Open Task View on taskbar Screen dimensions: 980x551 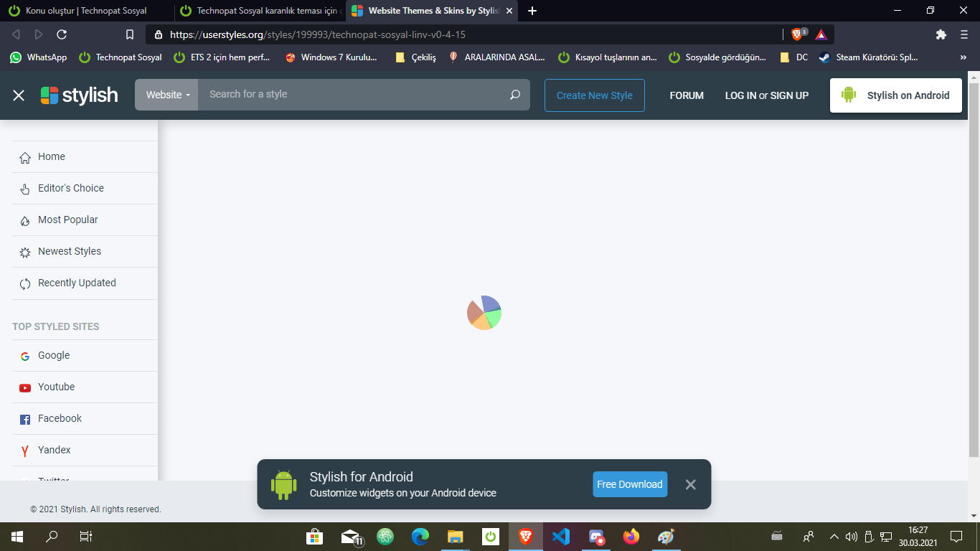86,537
